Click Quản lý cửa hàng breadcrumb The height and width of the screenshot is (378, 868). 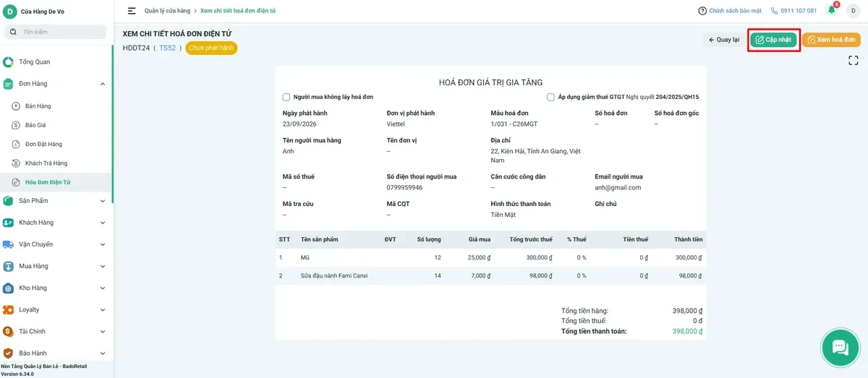coord(167,11)
